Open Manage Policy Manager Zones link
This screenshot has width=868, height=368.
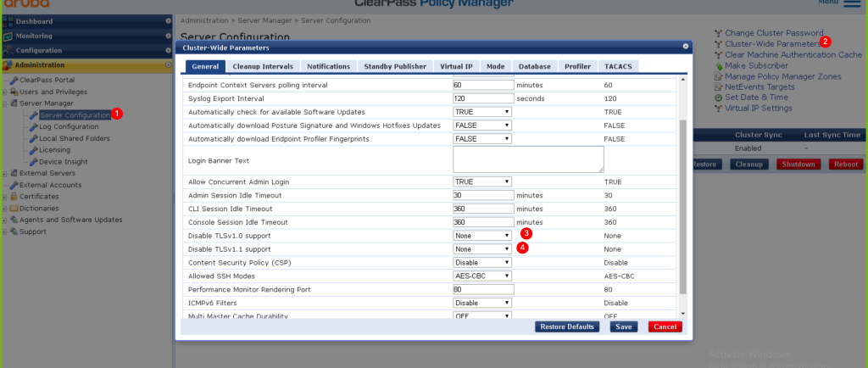782,76
